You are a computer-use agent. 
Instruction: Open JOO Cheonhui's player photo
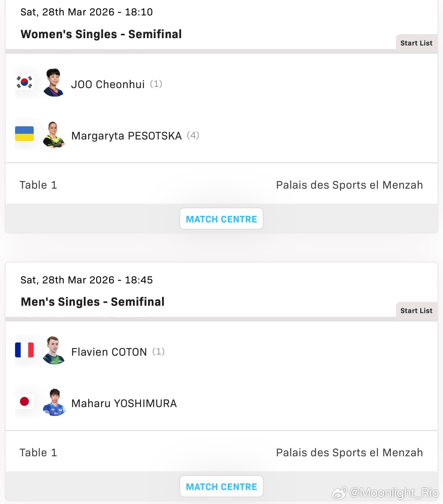(x=54, y=83)
